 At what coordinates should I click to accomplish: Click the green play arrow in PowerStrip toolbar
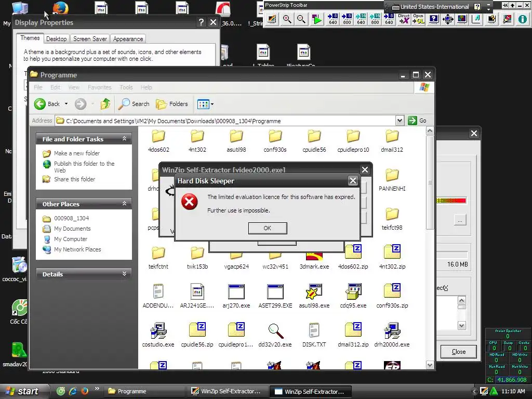tap(317, 19)
